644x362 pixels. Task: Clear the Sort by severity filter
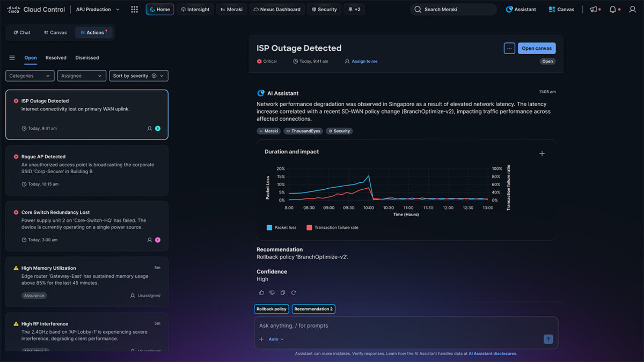[154, 76]
